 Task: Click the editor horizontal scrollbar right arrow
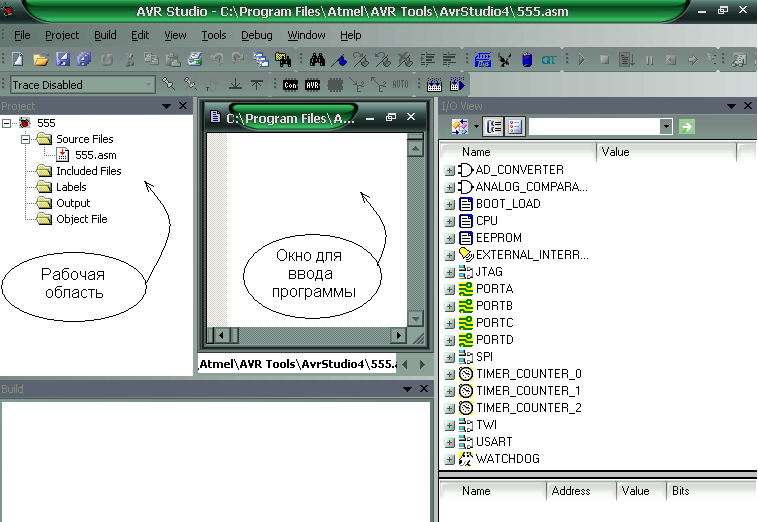coord(398,335)
